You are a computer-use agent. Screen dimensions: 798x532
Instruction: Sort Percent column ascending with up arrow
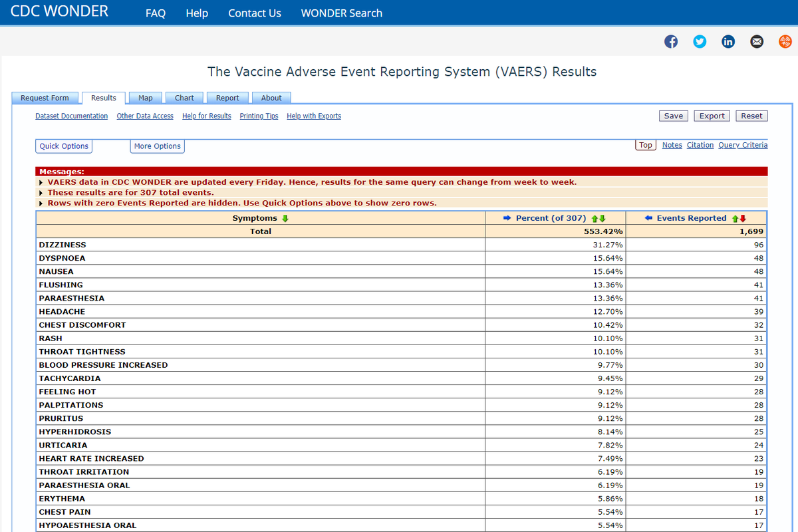point(594,218)
